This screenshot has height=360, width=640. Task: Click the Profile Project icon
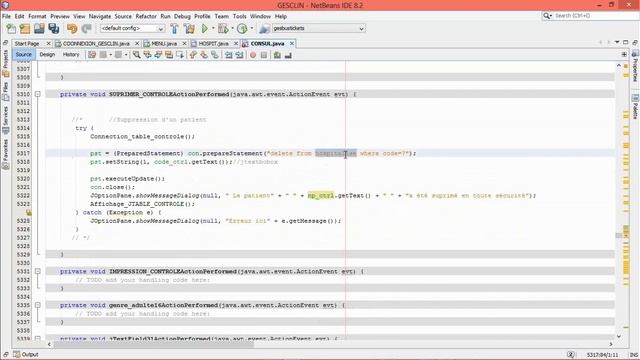pyautogui.click(x=242, y=29)
